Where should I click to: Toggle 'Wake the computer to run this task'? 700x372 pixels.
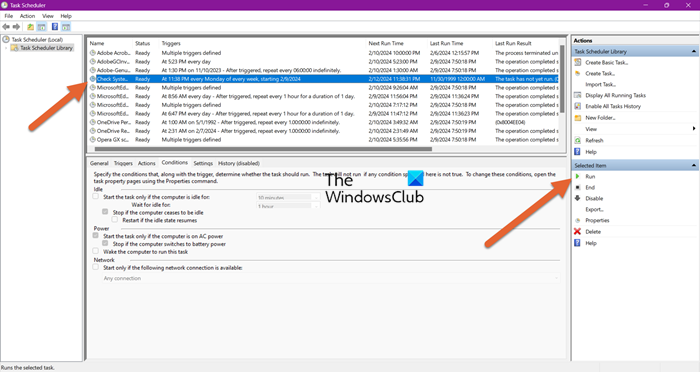click(96, 251)
